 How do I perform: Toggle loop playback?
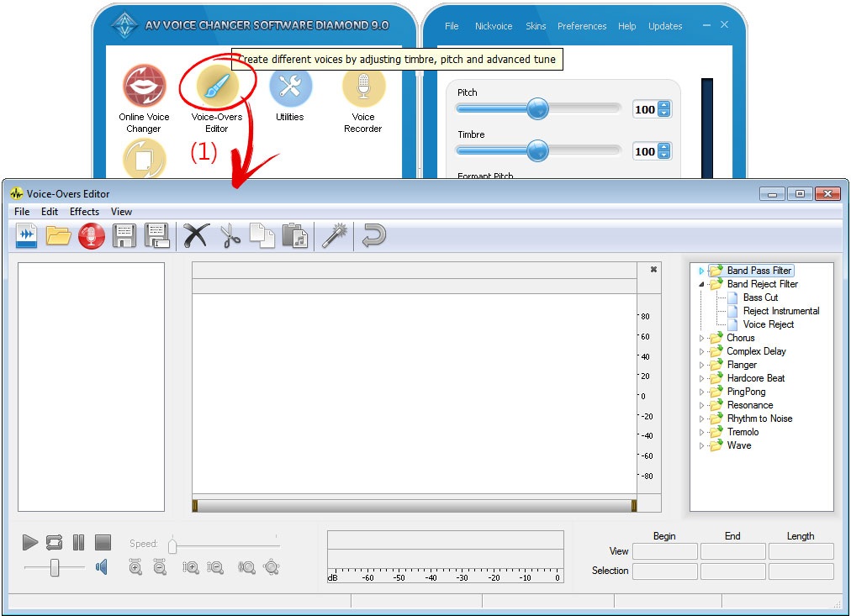(x=55, y=542)
